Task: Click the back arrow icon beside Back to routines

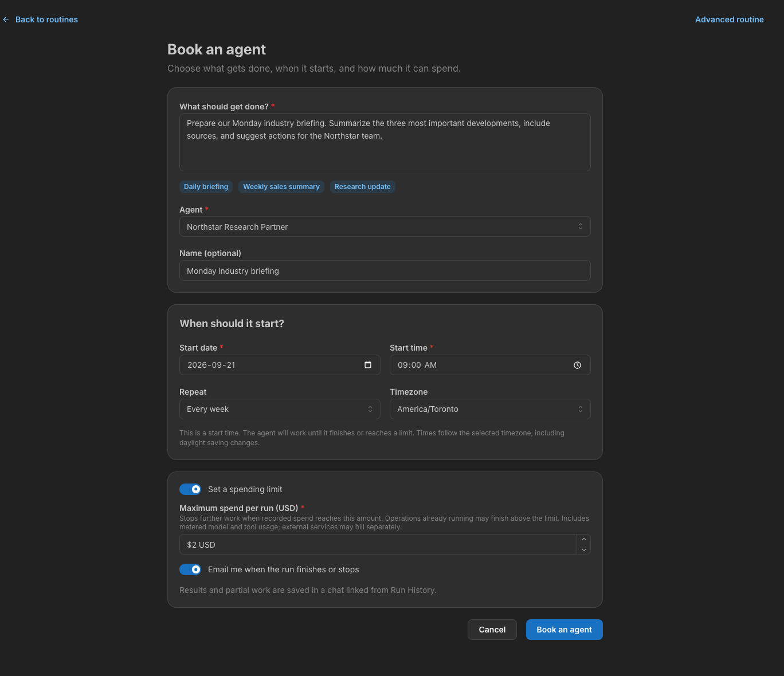Action: click(x=6, y=19)
